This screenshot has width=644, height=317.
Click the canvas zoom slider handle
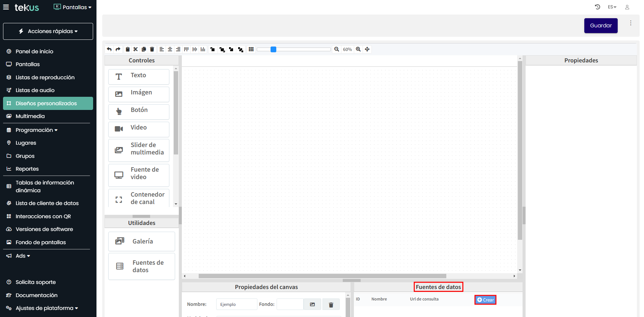274,50
